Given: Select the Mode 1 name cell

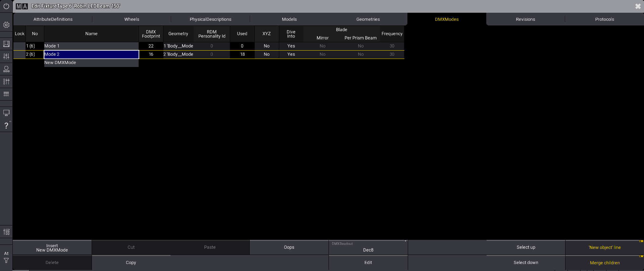Looking at the screenshot, I should [91, 46].
